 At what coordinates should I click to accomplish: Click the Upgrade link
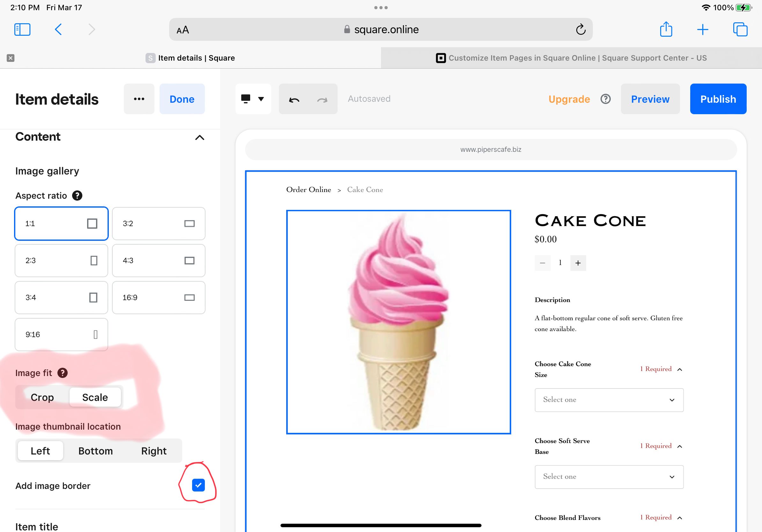tap(569, 99)
